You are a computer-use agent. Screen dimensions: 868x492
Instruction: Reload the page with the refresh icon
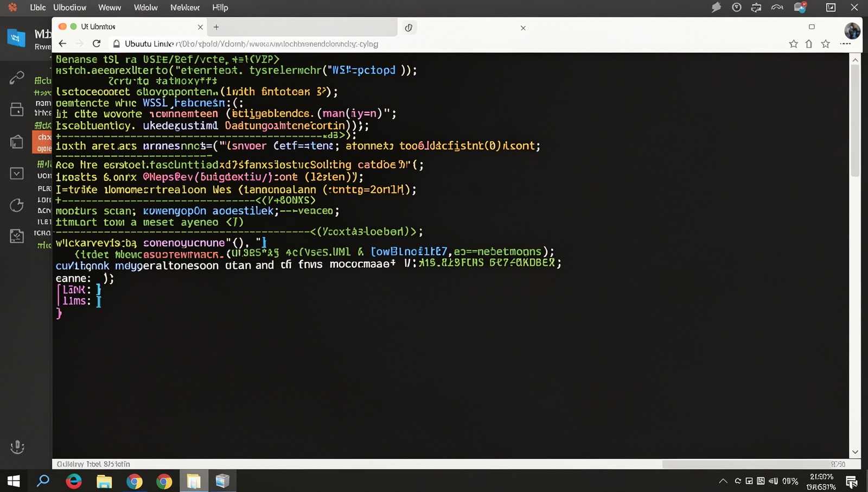pyautogui.click(x=97, y=43)
